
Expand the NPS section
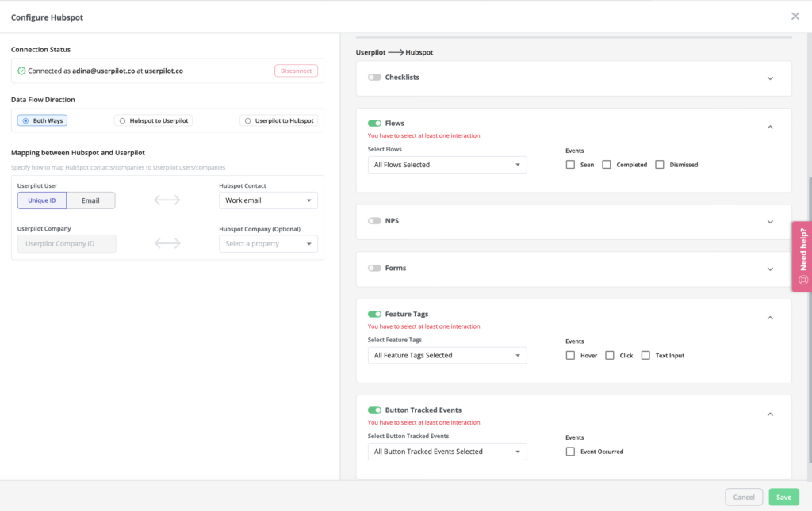770,222
